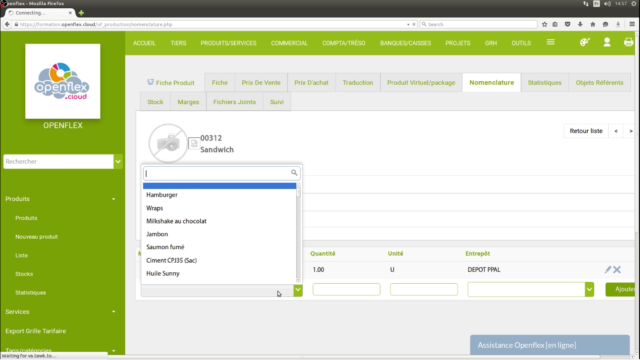Screen dimensions: 640x360
Task: Choose Saumon fumé in the dropdown list
Action: [219, 247]
